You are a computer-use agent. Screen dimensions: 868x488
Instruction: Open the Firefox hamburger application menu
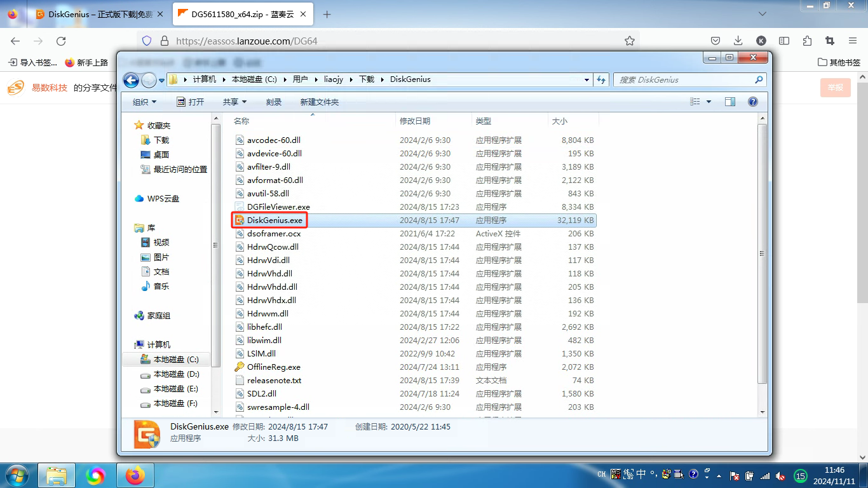[853, 41]
